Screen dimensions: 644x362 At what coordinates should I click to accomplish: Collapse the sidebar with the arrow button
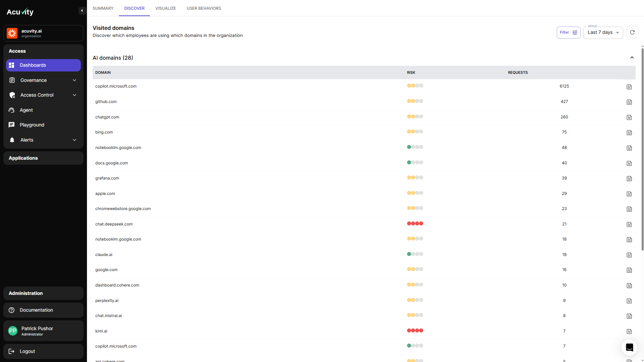82,11
